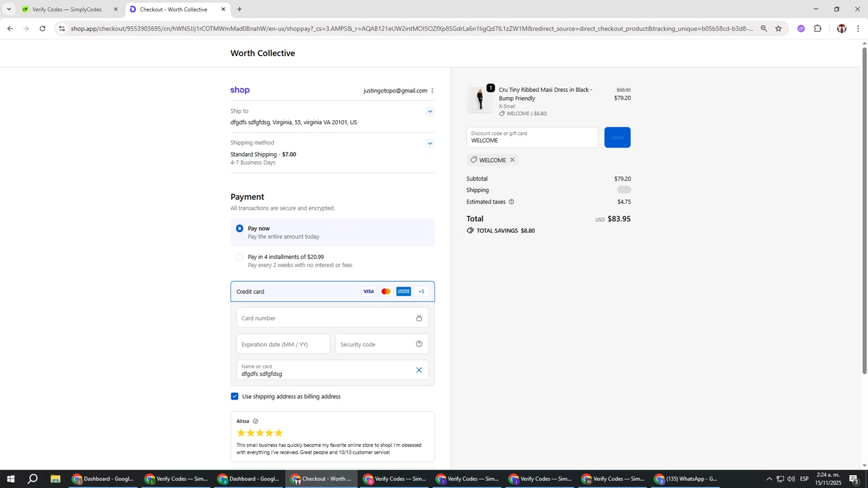Screen dimensions: 868x488
Task: Open the Worth Collective store title
Action: coord(263,53)
